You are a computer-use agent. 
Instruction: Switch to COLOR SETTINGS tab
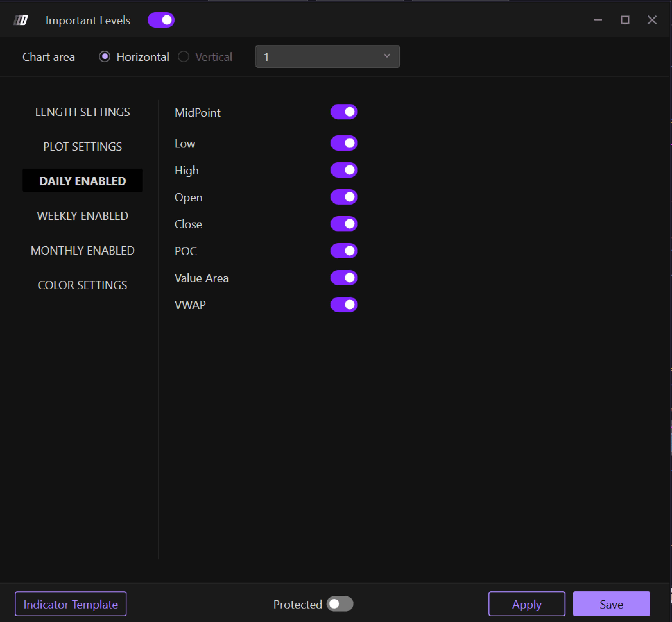coord(82,285)
